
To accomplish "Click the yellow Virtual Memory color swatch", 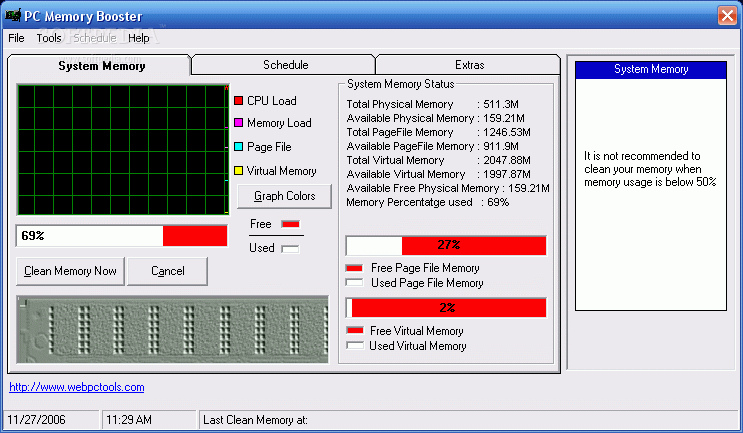I will point(238,171).
